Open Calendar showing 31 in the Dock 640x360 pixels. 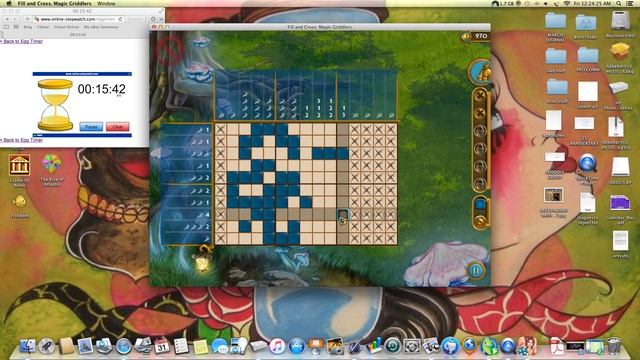tap(162, 346)
